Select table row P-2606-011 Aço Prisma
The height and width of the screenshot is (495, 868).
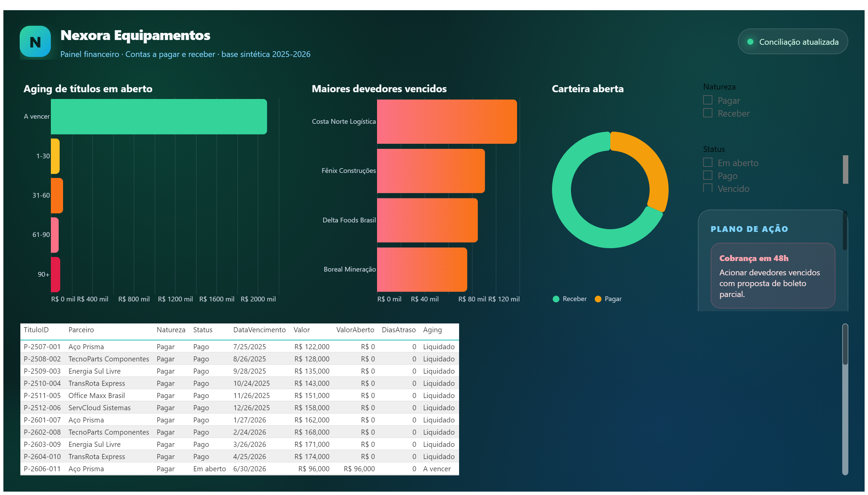click(239, 469)
